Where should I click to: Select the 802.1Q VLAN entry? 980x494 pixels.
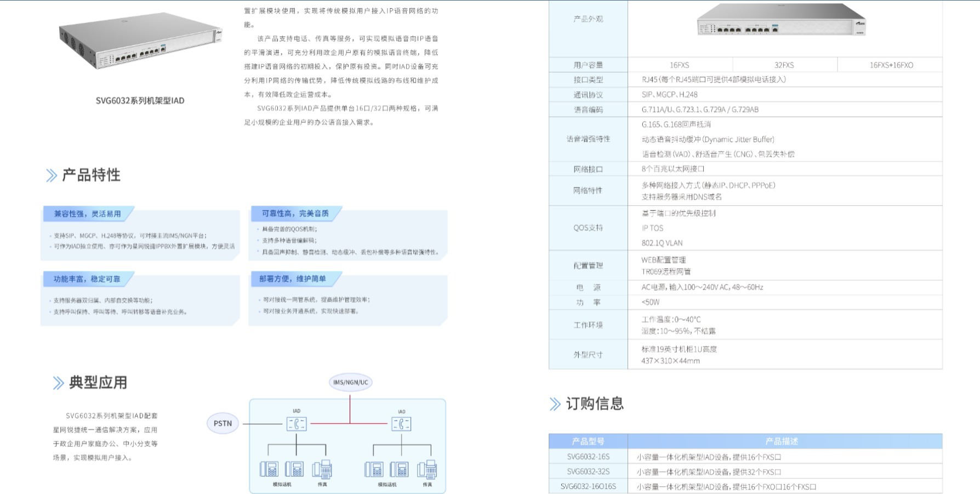pyautogui.click(x=662, y=243)
